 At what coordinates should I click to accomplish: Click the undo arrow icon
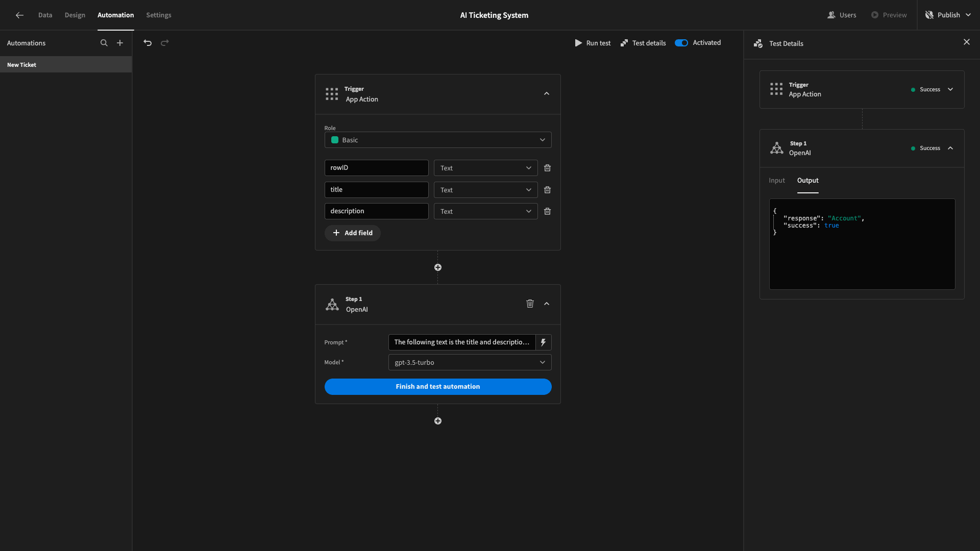pyautogui.click(x=148, y=43)
